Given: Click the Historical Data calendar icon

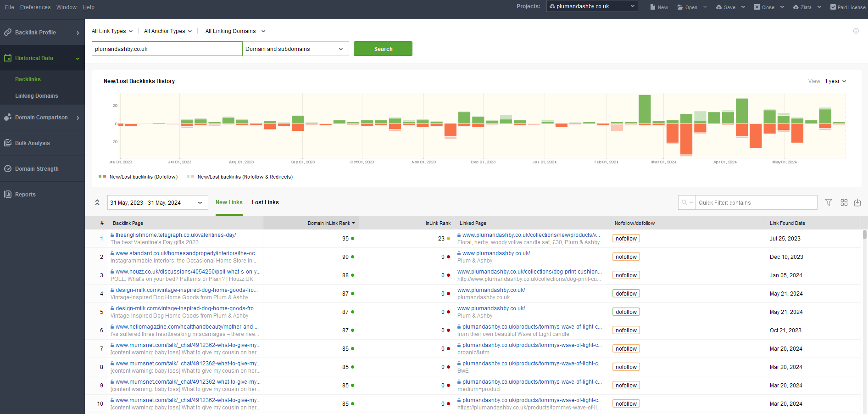Looking at the screenshot, I should click(x=8, y=58).
